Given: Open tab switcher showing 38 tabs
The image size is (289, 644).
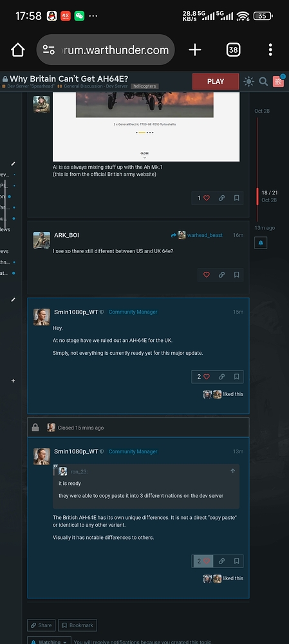Looking at the screenshot, I should pos(233,50).
